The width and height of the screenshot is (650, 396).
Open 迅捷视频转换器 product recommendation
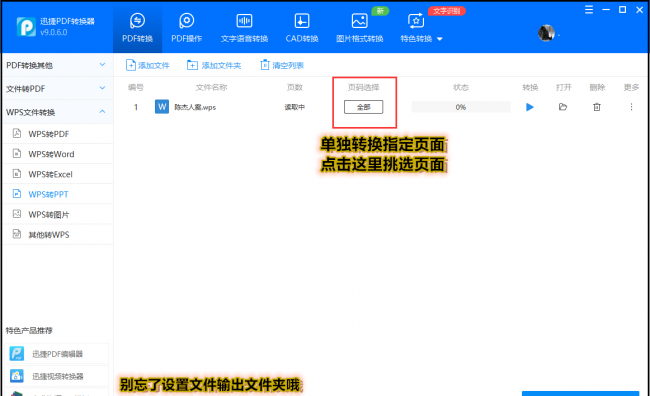click(58, 376)
